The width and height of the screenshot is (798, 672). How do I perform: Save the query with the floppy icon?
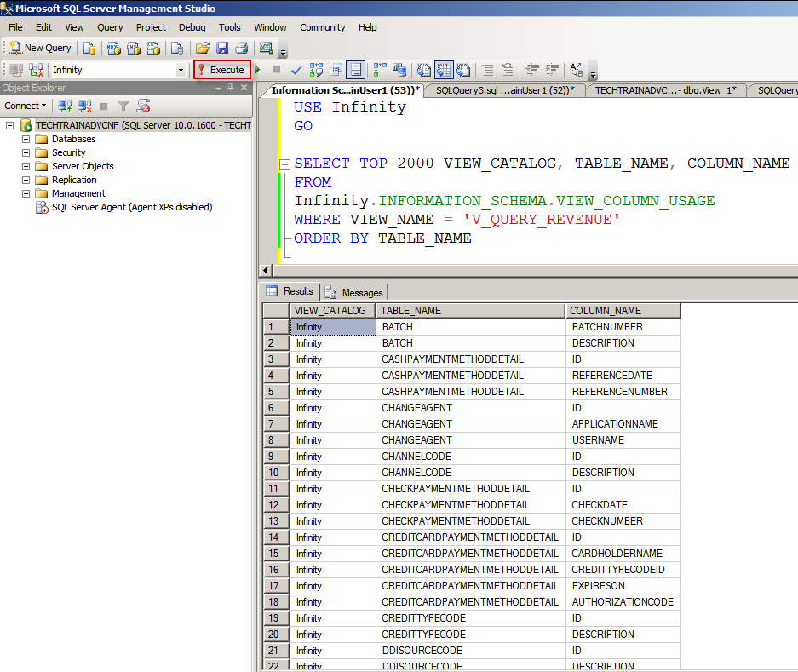(x=222, y=48)
